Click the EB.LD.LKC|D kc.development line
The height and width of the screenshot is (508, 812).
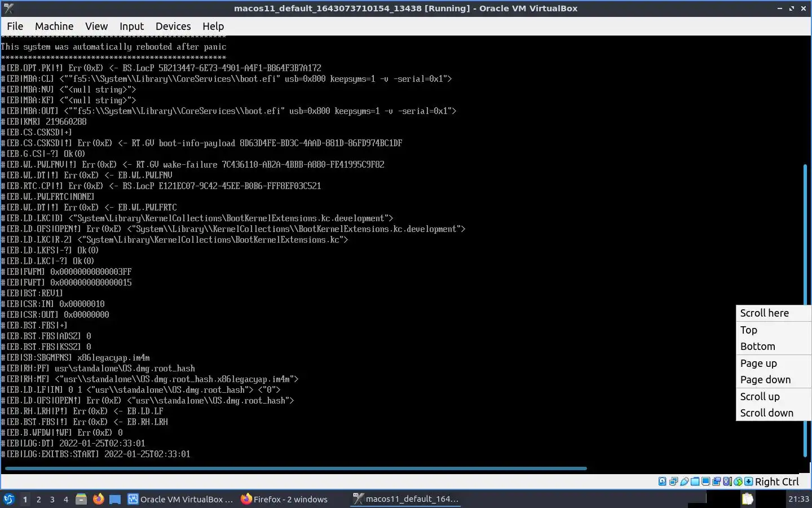[x=197, y=218]
